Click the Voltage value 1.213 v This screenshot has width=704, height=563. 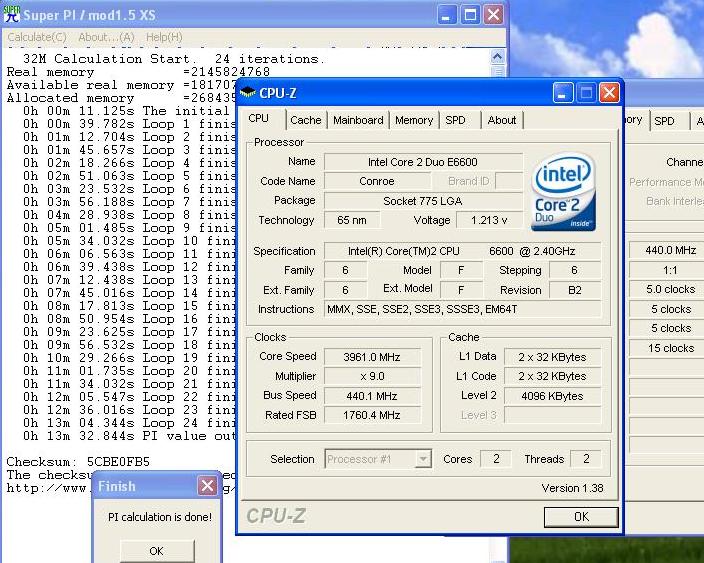click(x=489, y=220)
